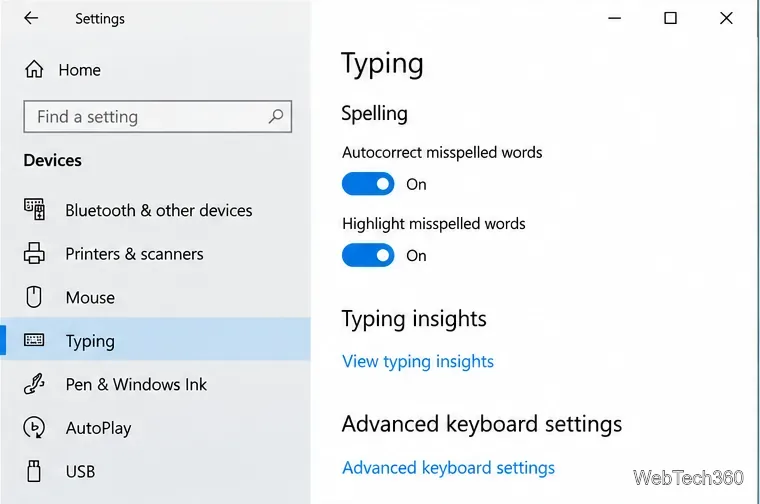Click the Spelling section heading
The image size is (760, 504).
[374, 114]
